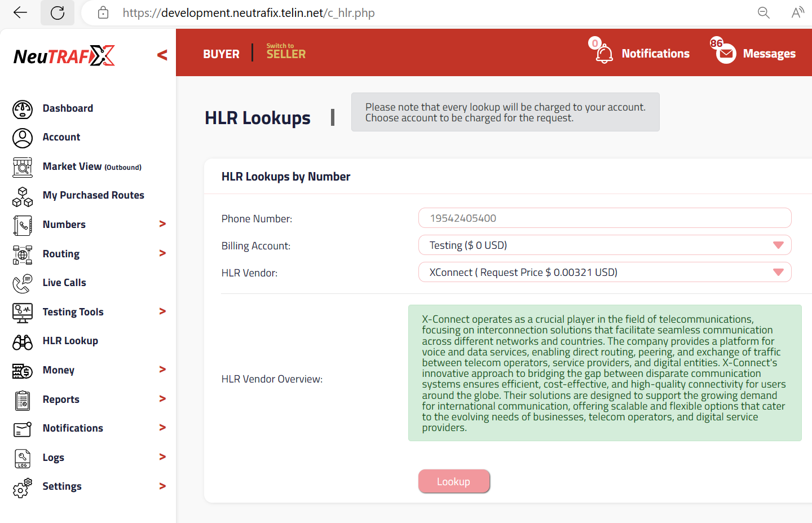Click the browser address bar URL
812x523 pixels.
coord(249,12)
